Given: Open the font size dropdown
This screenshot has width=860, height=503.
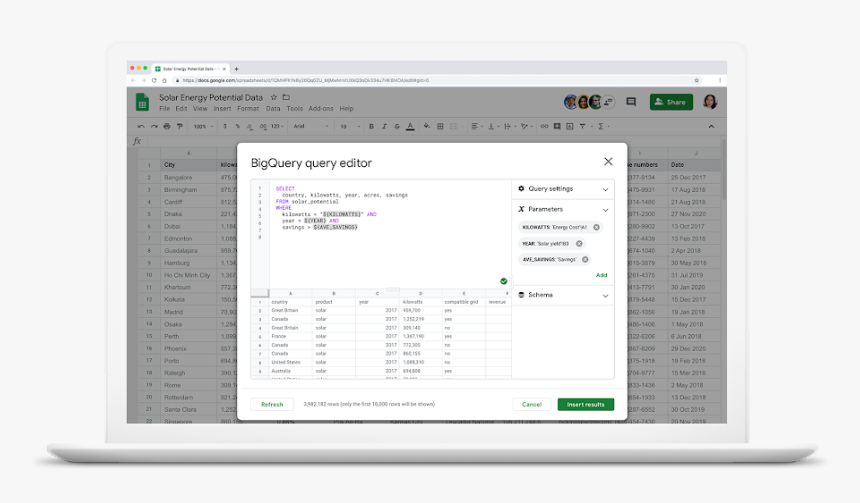Looking at the screenshot, I should tap(350, 126).
